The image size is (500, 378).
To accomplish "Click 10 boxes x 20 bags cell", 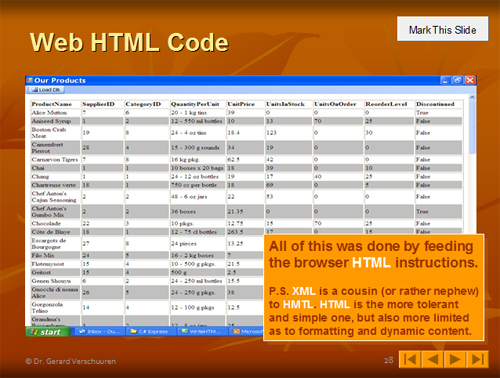I will (x=198, y=168).
